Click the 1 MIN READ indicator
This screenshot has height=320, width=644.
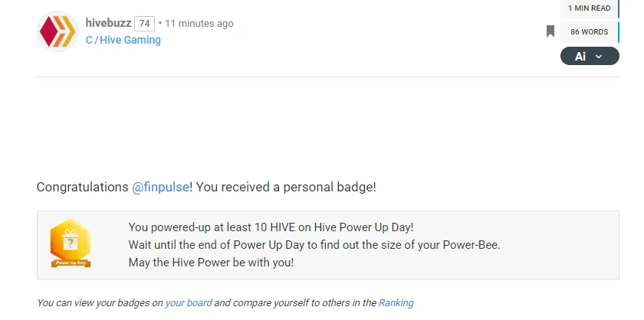click(590, 8)
